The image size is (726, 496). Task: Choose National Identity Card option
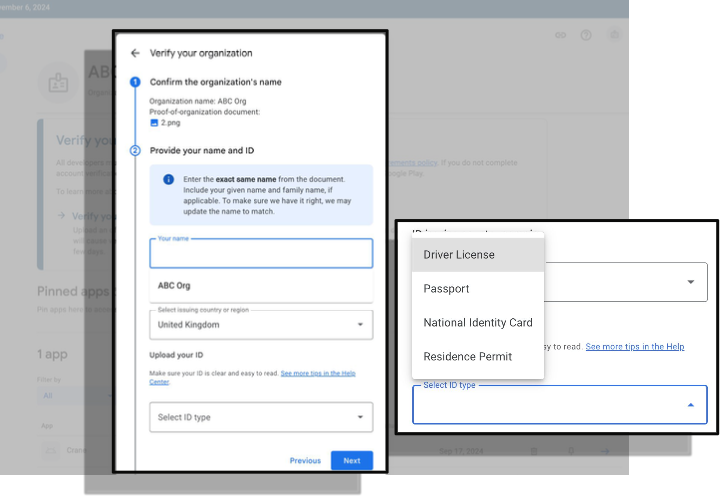(x=478, y=323)
